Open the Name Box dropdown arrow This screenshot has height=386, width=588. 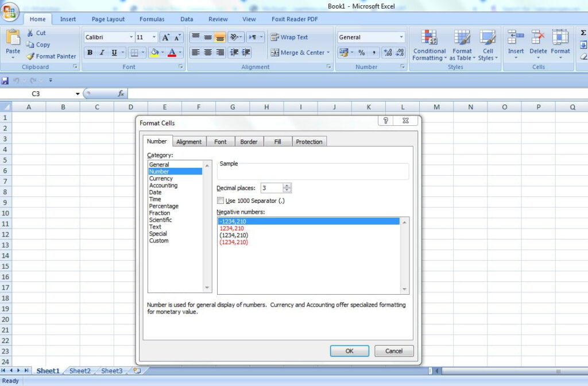[x=78, y=94]
